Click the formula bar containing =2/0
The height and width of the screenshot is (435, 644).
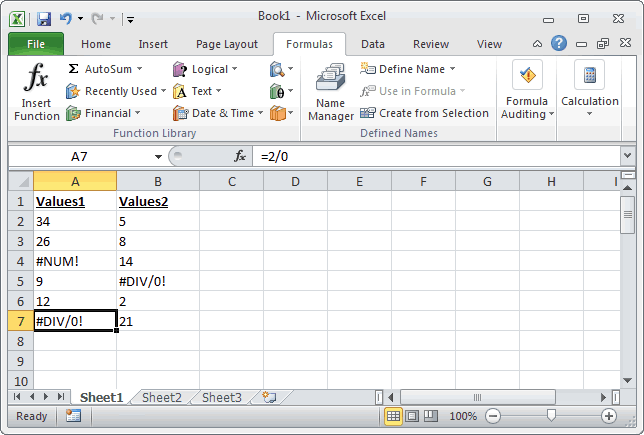(436, 157)
